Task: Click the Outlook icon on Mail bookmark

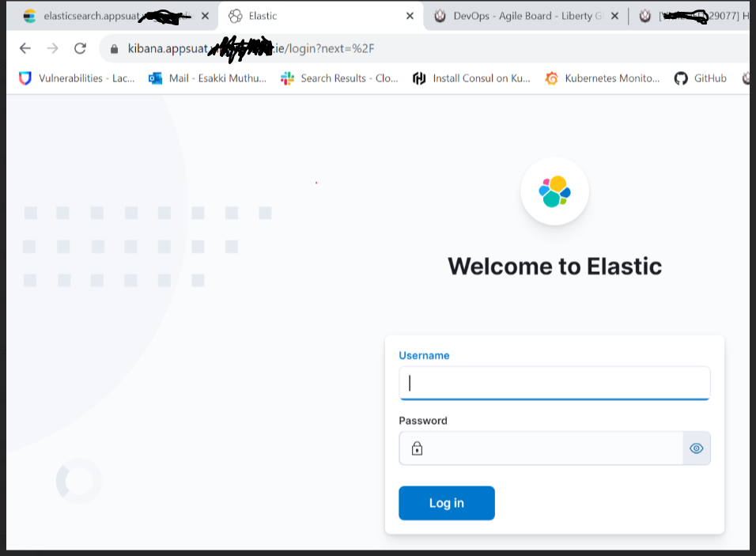Action: 155,78
